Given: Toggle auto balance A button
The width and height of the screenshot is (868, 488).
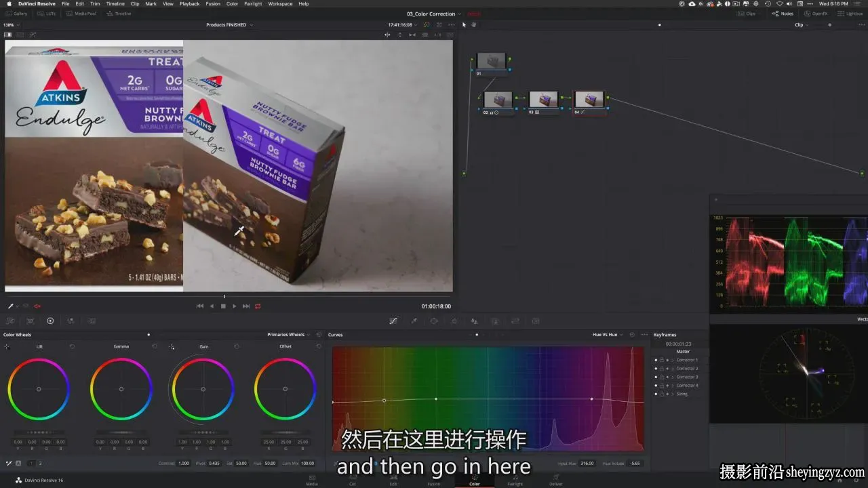Looking at the screenshot, I should tap(18, 463).
